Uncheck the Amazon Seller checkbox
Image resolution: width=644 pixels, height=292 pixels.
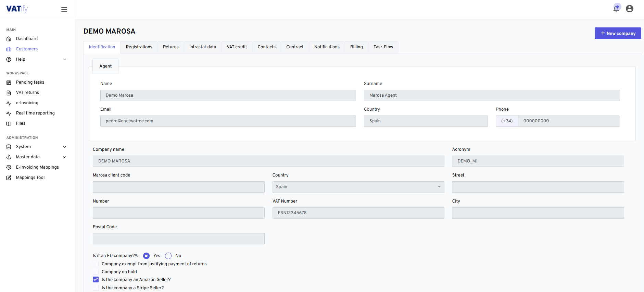[96, 280]
